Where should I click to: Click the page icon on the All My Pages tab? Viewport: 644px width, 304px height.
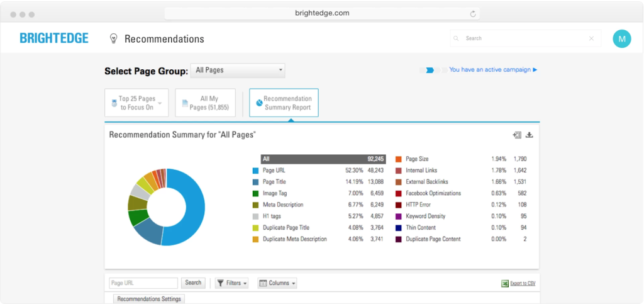(185, 103)
